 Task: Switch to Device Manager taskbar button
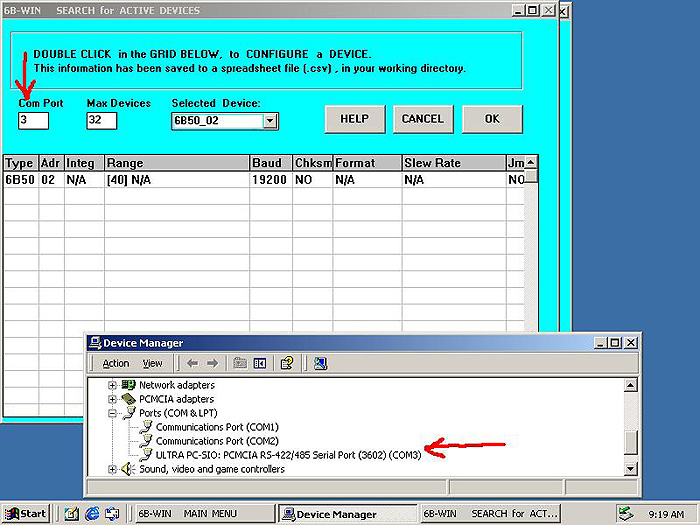coord(348,514)
